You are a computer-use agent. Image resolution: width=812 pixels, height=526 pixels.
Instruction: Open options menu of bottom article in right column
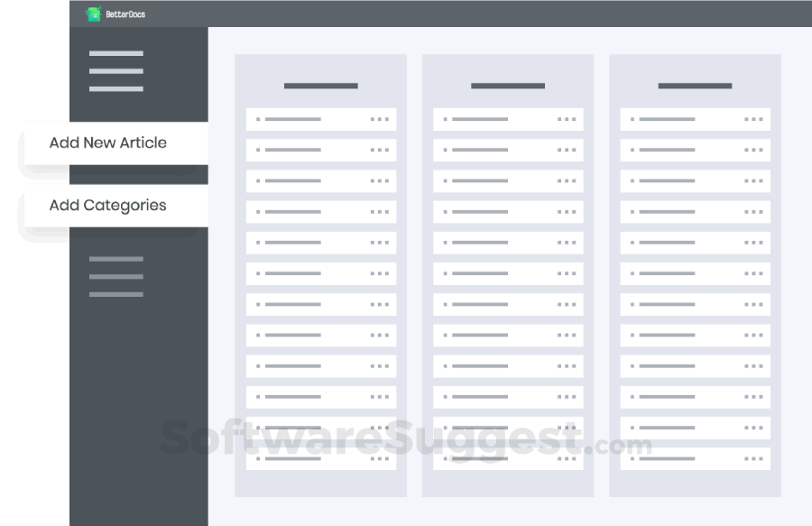coord(754,458)
